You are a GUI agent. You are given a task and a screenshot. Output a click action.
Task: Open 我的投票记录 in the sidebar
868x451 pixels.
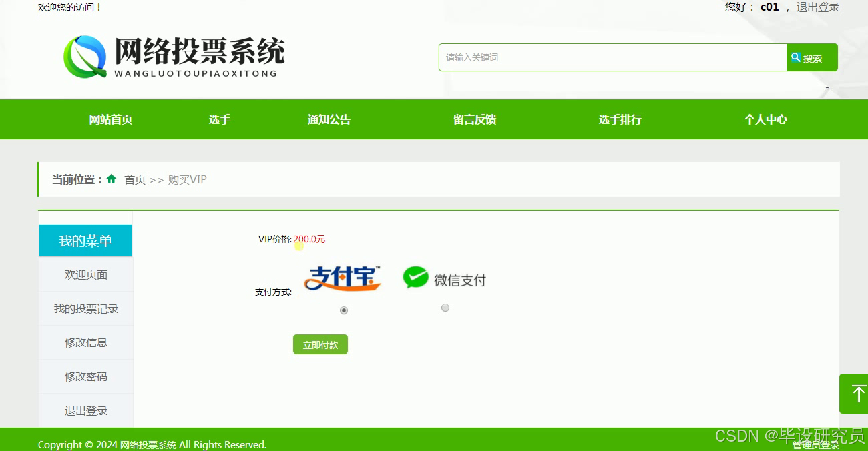pyautogui.click(x=86, y=309)
